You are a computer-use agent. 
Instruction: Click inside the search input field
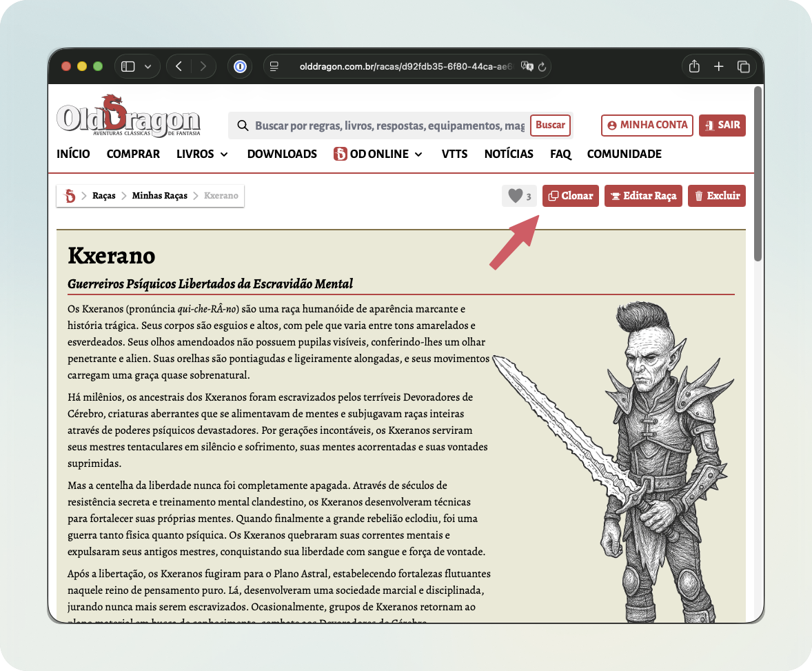tap(379, 126)
